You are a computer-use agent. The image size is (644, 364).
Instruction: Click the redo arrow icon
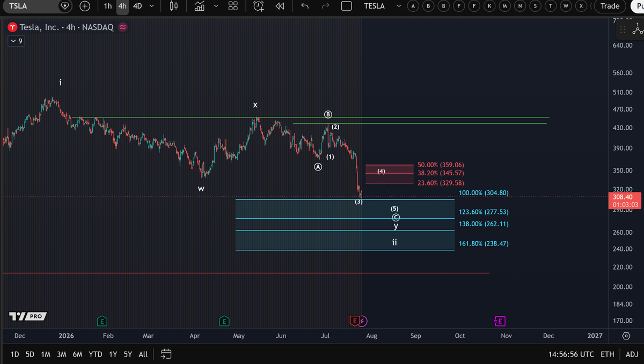(325, 6)
